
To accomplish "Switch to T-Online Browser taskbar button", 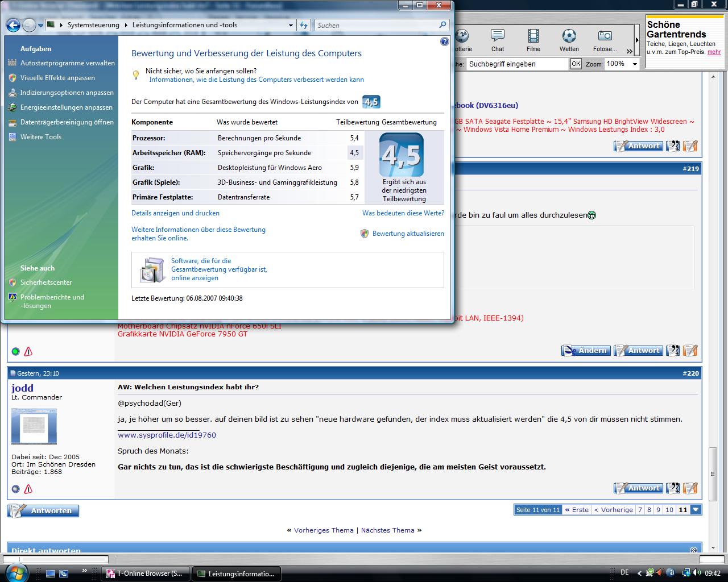I will [145, 573].
